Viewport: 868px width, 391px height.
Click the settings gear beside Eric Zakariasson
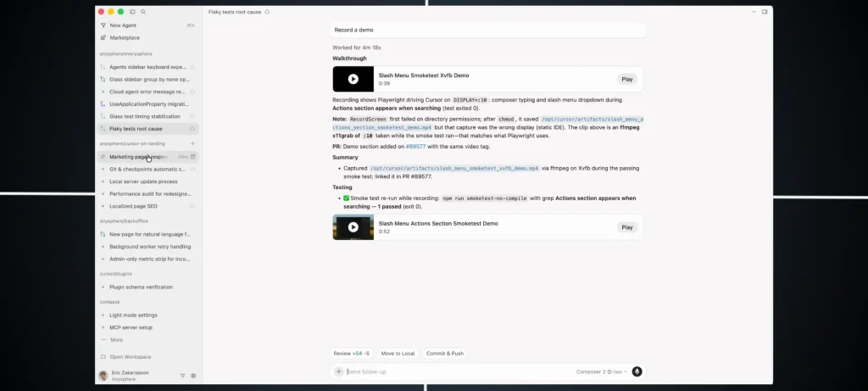193,376
